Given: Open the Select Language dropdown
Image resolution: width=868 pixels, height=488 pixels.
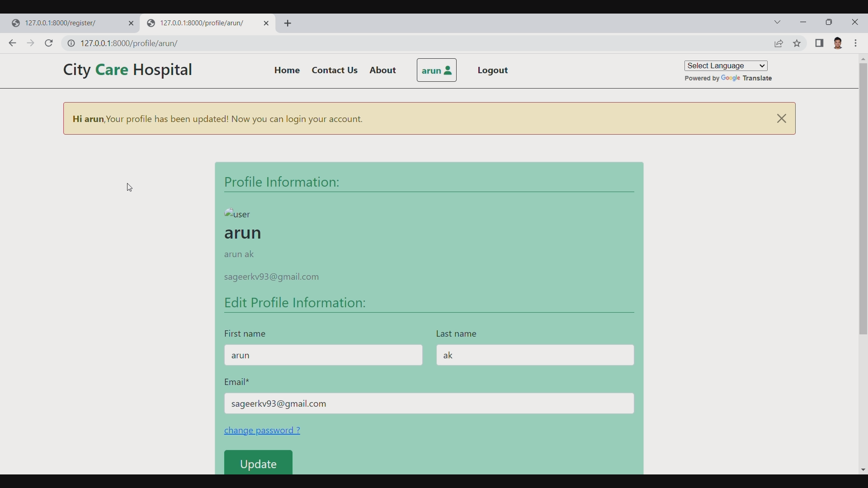Looking at the screenshot, I should coord(726,66).
